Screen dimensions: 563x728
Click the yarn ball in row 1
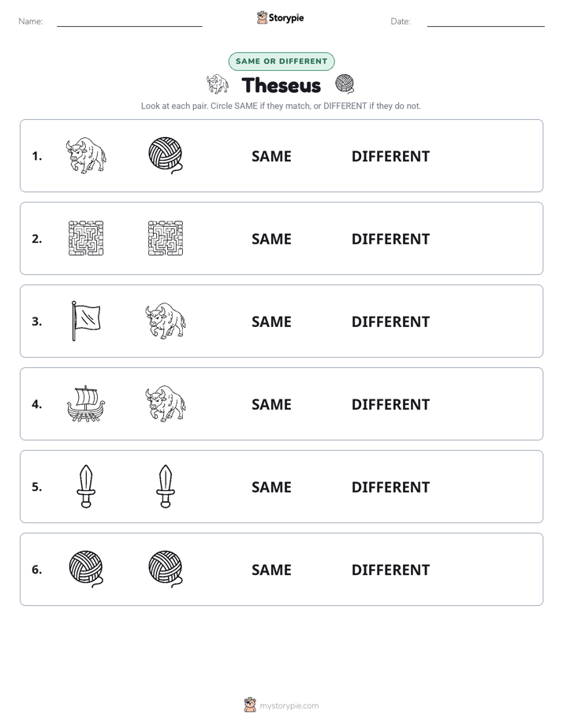166,155
